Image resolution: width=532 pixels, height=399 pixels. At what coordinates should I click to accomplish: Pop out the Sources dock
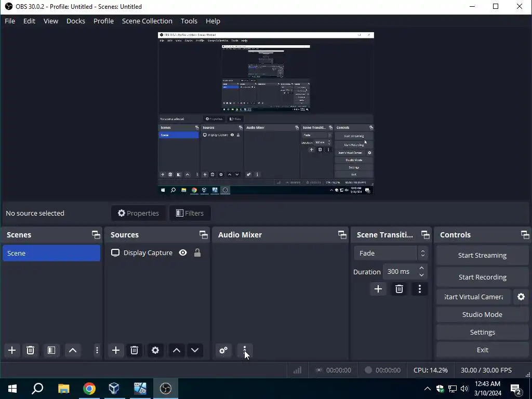point(204,235)
